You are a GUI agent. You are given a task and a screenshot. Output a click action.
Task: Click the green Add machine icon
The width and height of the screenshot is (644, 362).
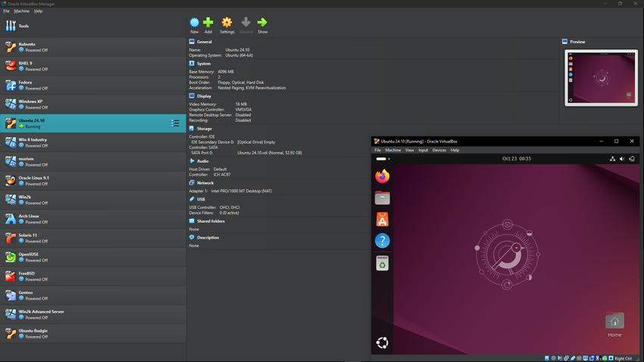pos(208,22)
